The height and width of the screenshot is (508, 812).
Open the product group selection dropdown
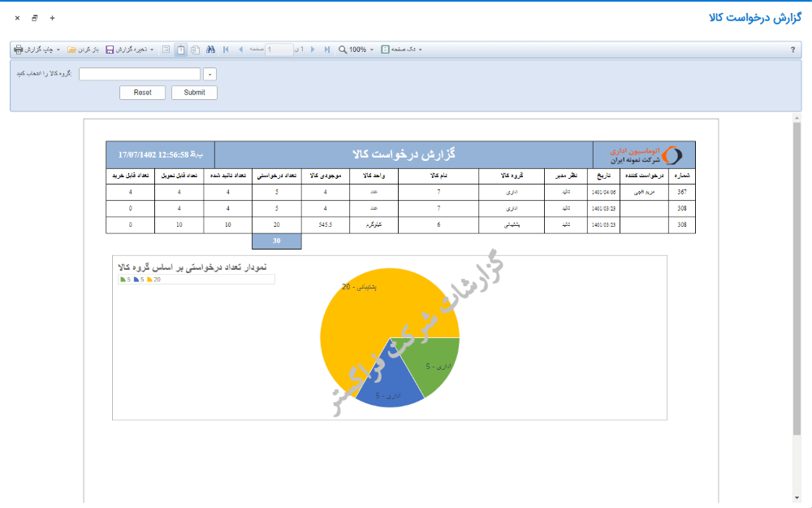tap(209, 73)
